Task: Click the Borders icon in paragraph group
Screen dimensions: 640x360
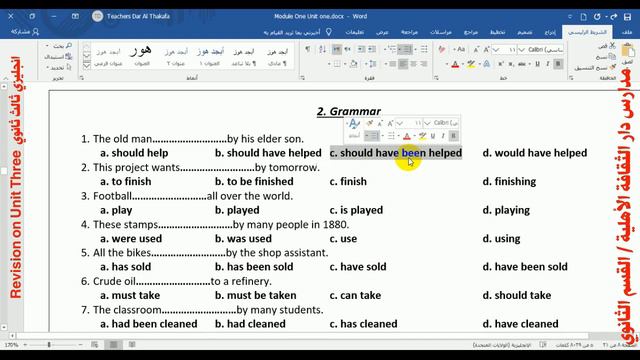Action: click(x=337, y=64)
